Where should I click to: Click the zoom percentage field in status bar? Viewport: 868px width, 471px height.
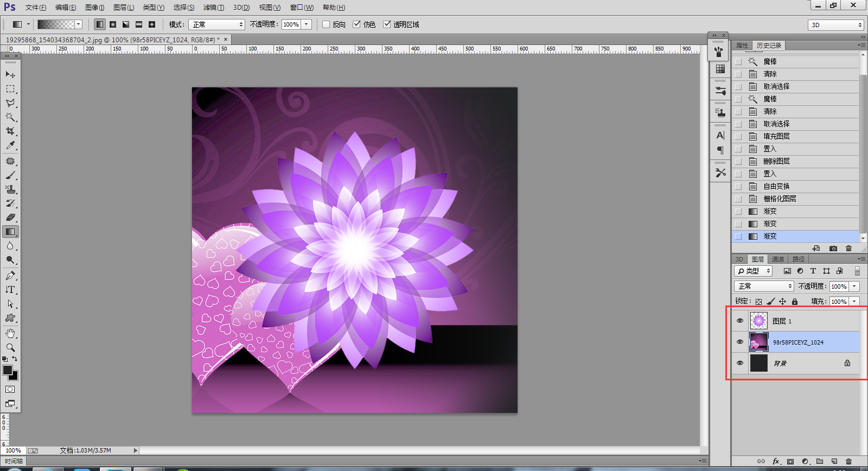13,450
